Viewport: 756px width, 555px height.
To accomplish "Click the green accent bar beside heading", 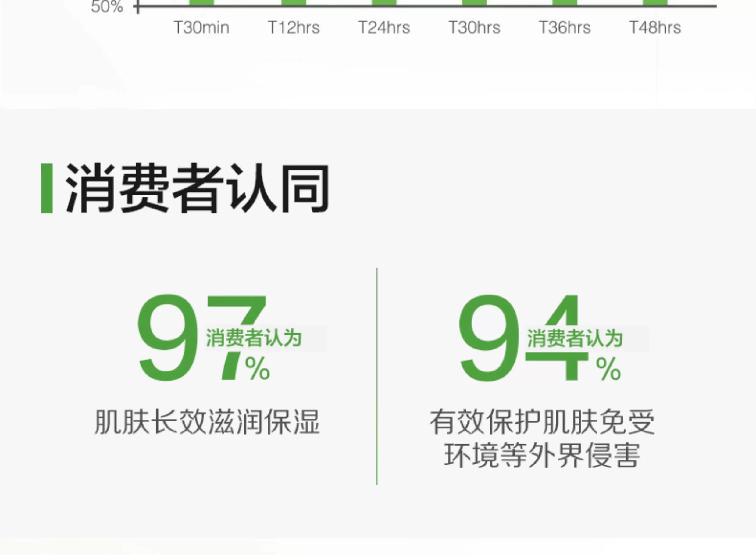I will pos(47,188).
